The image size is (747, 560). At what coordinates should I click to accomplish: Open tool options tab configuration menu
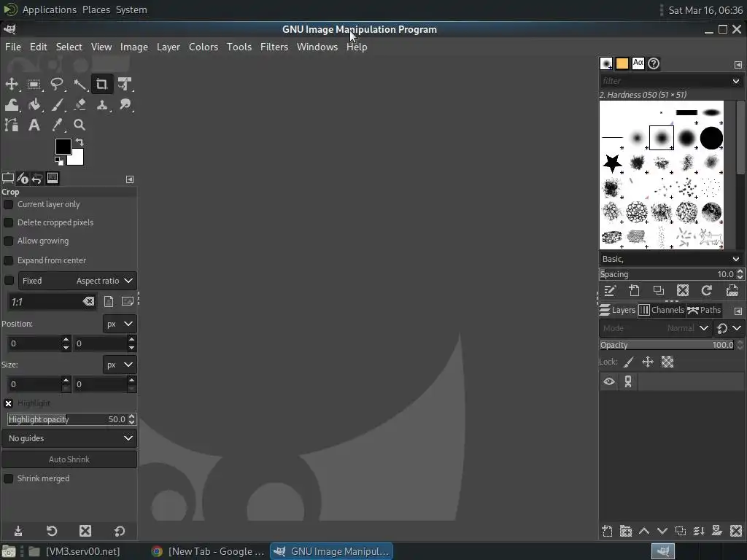[x=130, y=179]
